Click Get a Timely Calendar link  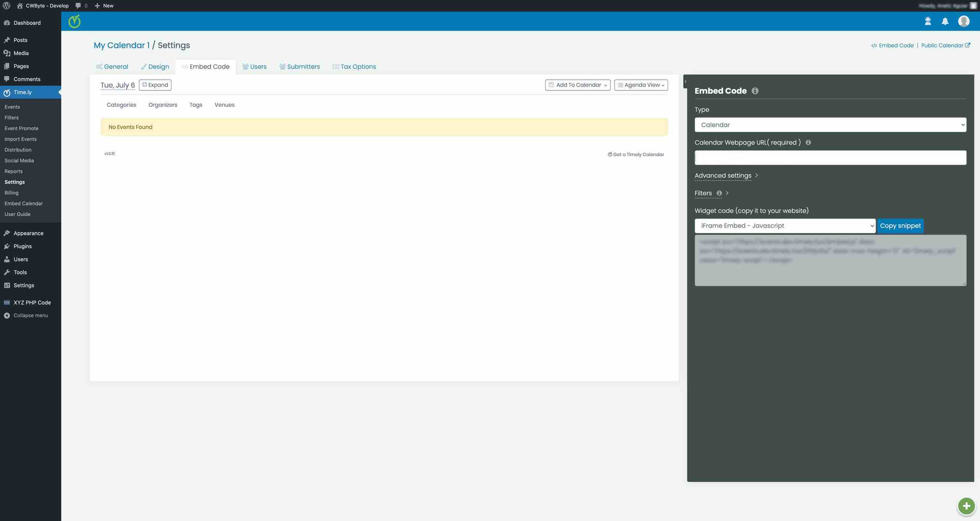pos(636,155)
